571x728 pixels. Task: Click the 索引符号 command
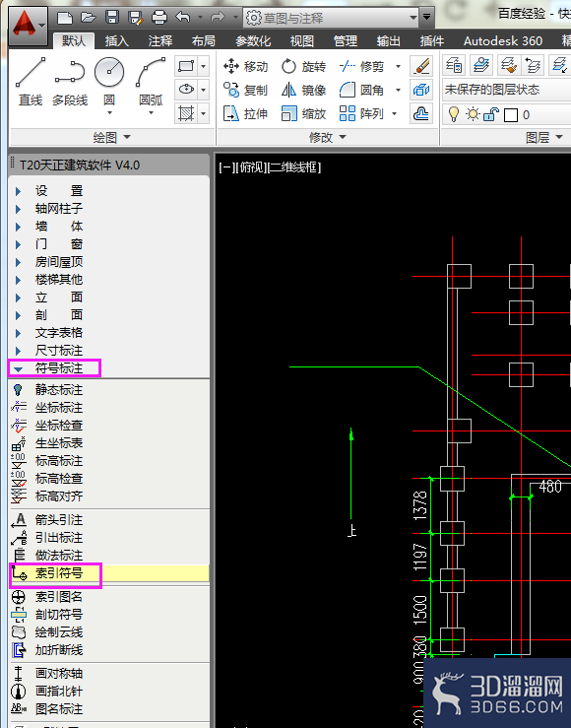(109, 573)
